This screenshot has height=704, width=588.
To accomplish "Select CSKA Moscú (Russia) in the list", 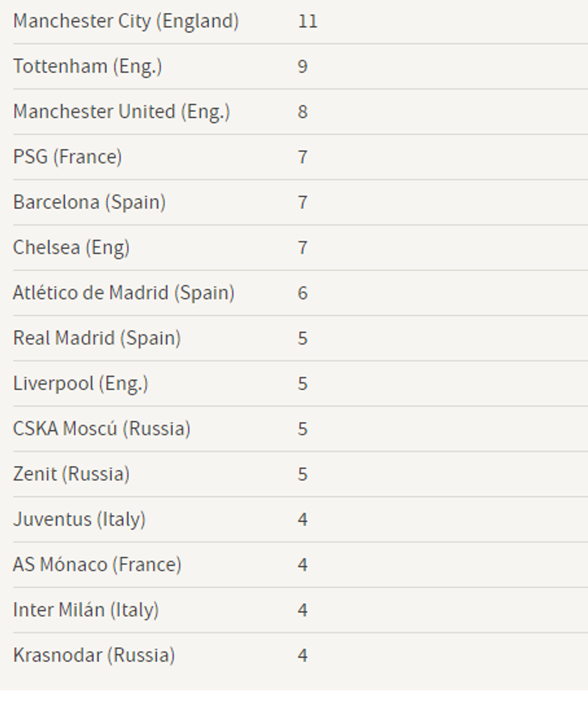I will pyautogui.click(x=101, y=429).
